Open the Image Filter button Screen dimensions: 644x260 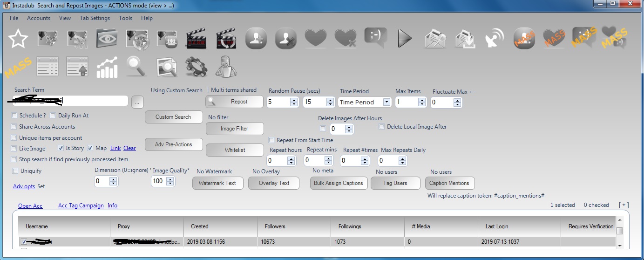coord(234,129)
